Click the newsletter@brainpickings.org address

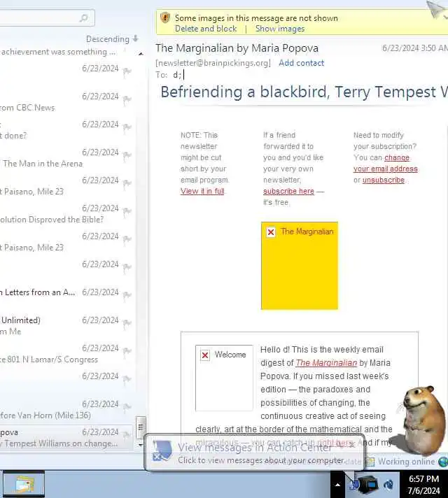(x=213, y=63)
